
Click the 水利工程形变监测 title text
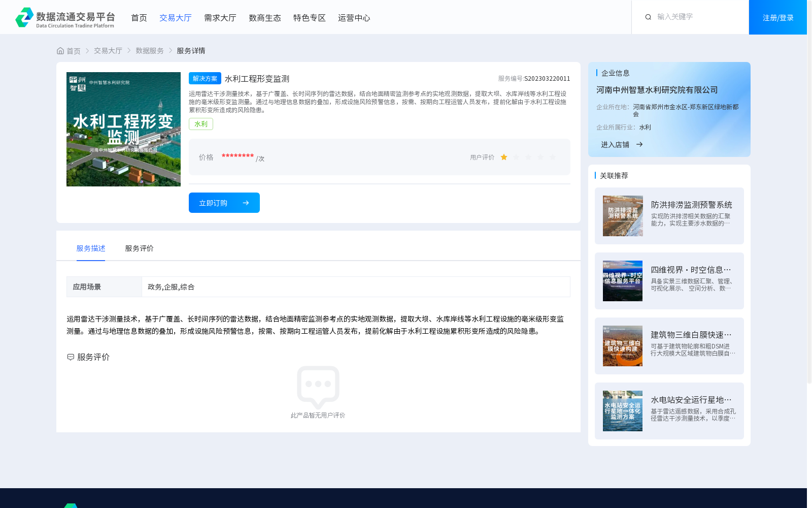click(x=257, y=79)
